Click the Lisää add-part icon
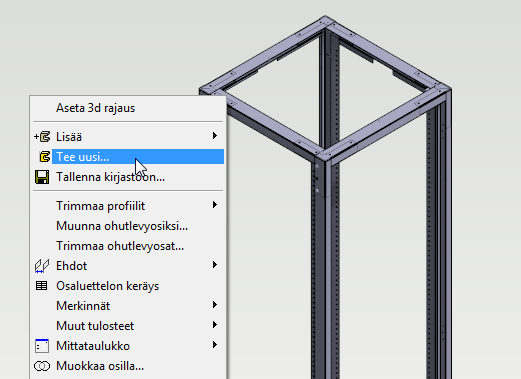521x379 pixels. coord(42,137)
